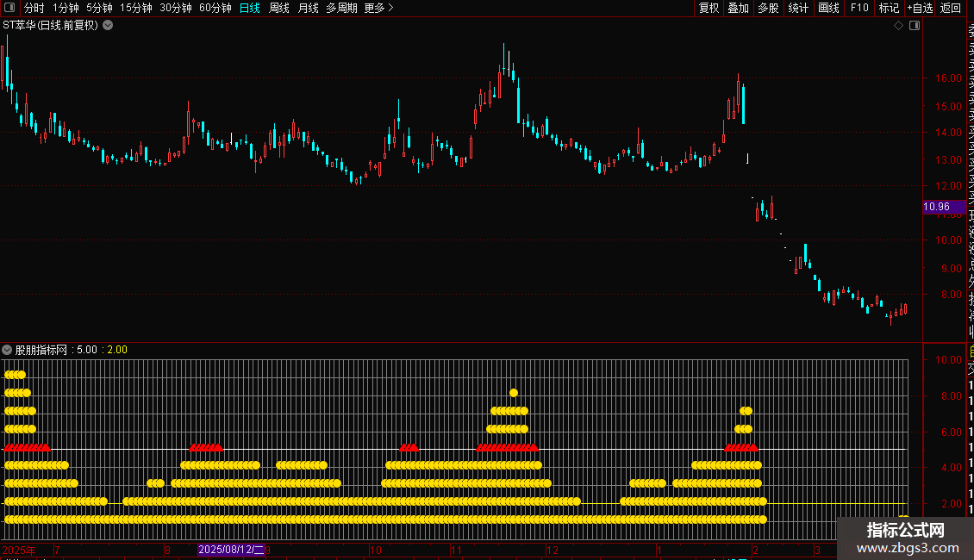Open the ST萃华 chart dropdown arrow
Image resolution: width=974 pixels, height=560 pixels.
[x=108, y=26]
